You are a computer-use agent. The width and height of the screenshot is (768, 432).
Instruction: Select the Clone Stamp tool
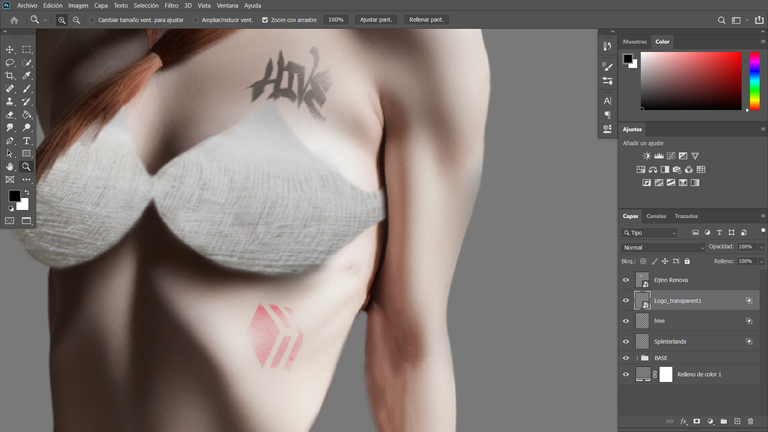pyautogui.click(x=10, y=101)
